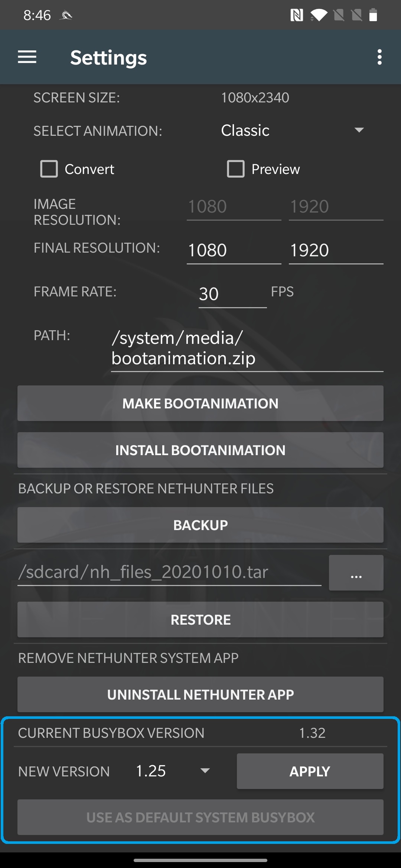401x868 pixels.
Task: Tap the battery status icon
Action: [x=373, y=15]
